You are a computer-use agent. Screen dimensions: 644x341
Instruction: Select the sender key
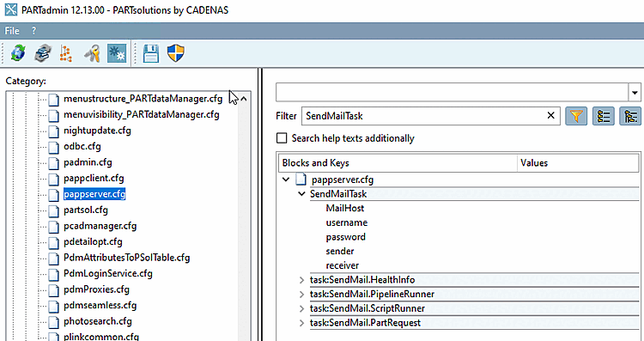[x=340, y=252]
